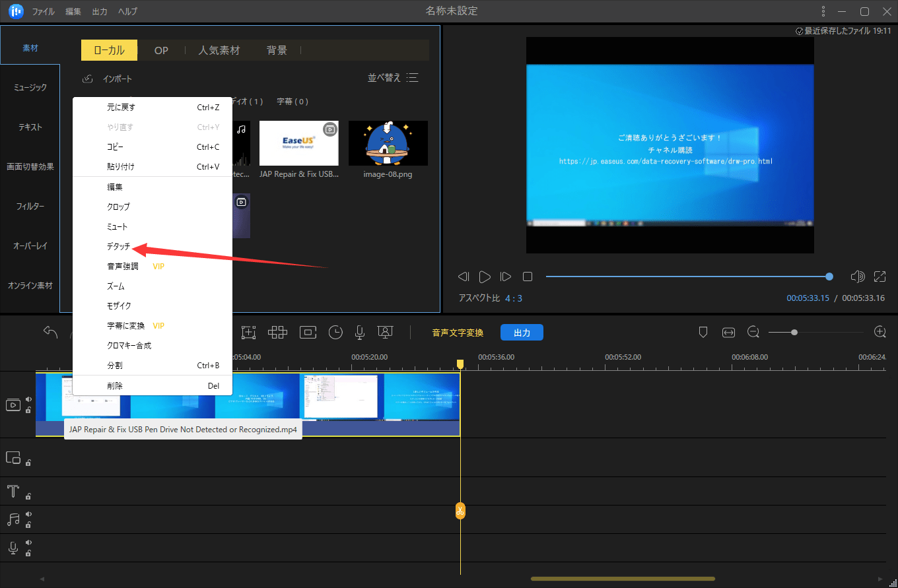This screenshot has height=588, width=898.
Task: Select クロップ from the context menu
Action: coord(119,207)
